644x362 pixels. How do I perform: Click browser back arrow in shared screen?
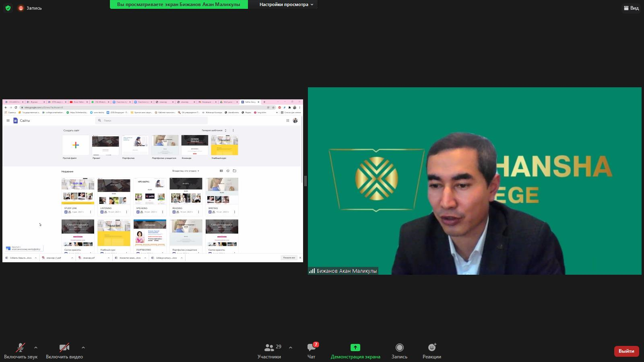click(x=6, y=107)
